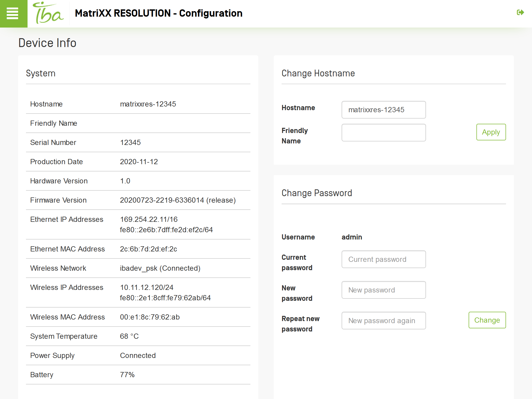The image size is (532, 399).
Task: Click the Wireless Network row label
Action: tap(58, 268)
